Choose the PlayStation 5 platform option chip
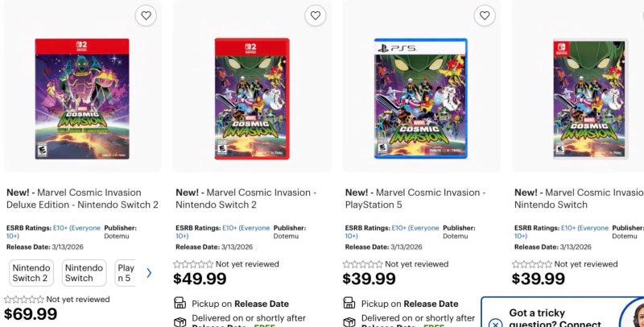 point(126,273)
